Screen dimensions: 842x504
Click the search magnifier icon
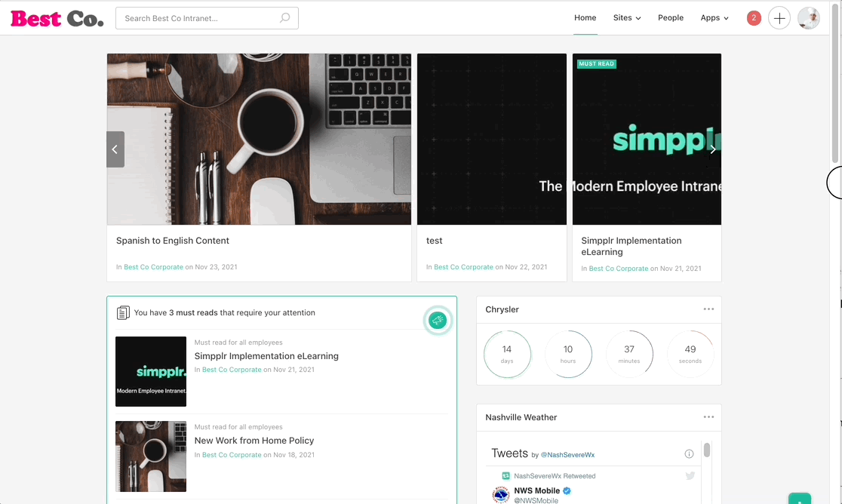click(x=284, y=18)
